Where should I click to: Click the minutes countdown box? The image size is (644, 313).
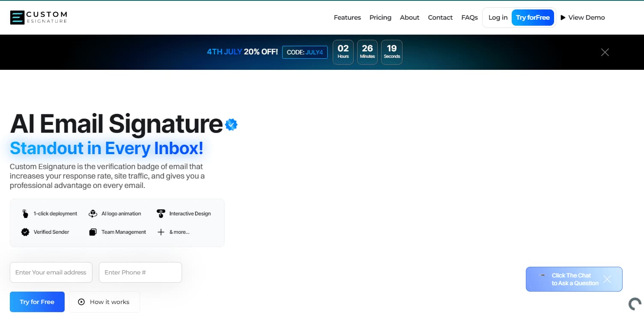[367, 52]
